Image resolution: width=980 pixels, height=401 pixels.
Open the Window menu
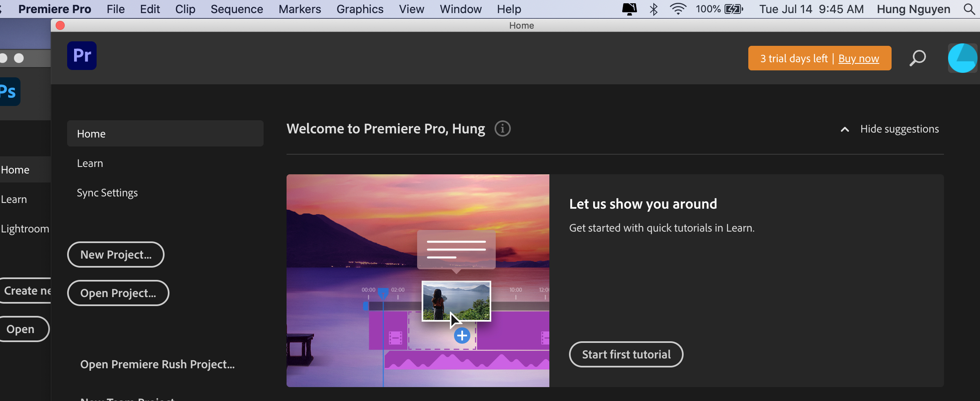tap(461, 9)
